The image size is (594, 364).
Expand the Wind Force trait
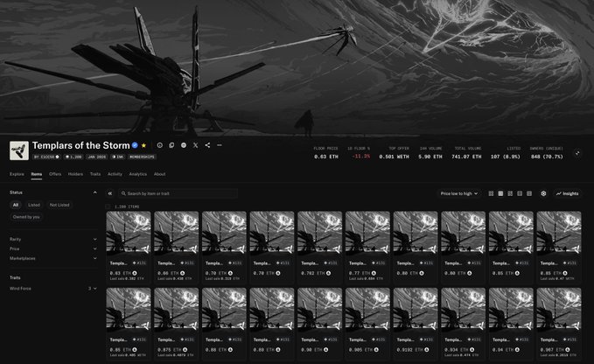(x=53, y=288)
